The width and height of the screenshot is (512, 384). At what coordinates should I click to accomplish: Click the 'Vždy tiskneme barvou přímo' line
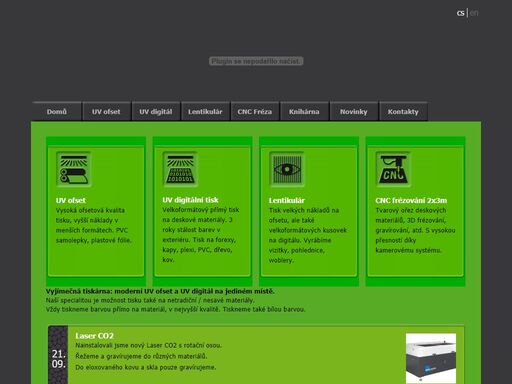pyautogui.click(x=175, y=309)
